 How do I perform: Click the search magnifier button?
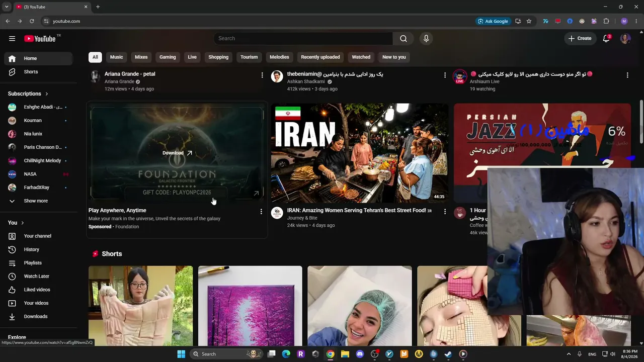(x=404, y=39)
